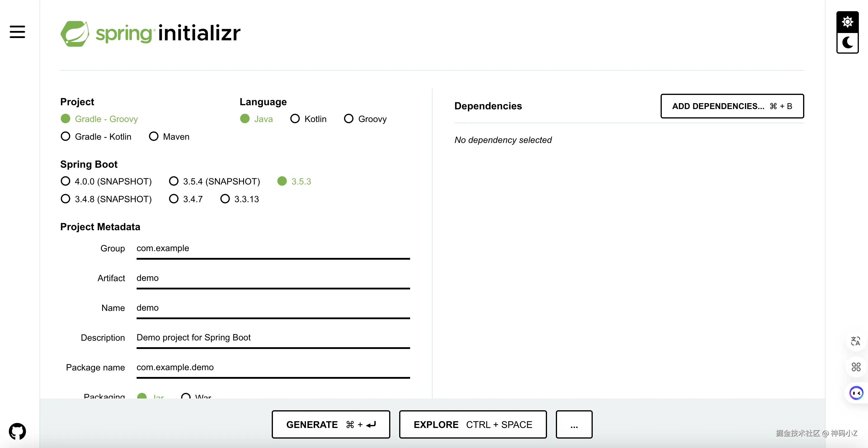
Task: Select Gradle - Kotlin project
Action: tap(65, 136)
